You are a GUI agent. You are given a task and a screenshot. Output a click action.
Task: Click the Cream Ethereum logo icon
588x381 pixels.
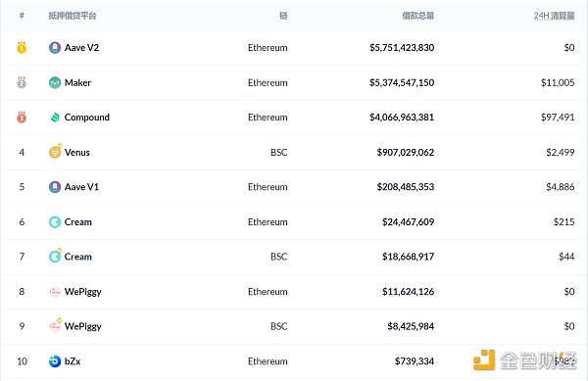coord(55,222)
